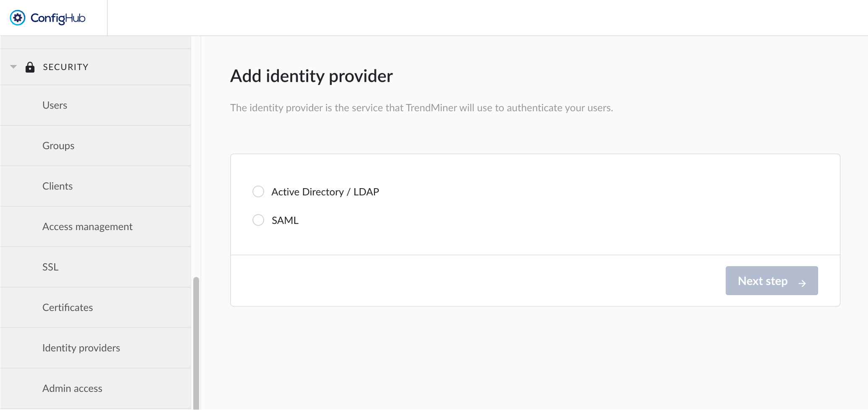This screenshot has height=410, width=868.
Task: Click the ConfigHub wordmark text
Action: coord(57,18)
